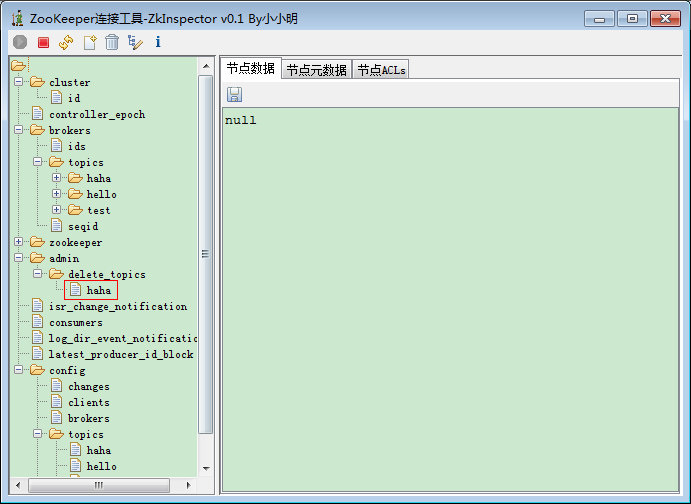This screenshot has height=504, width=691.
Task: Select haha under delete_topics
Action: pos(99,290)
